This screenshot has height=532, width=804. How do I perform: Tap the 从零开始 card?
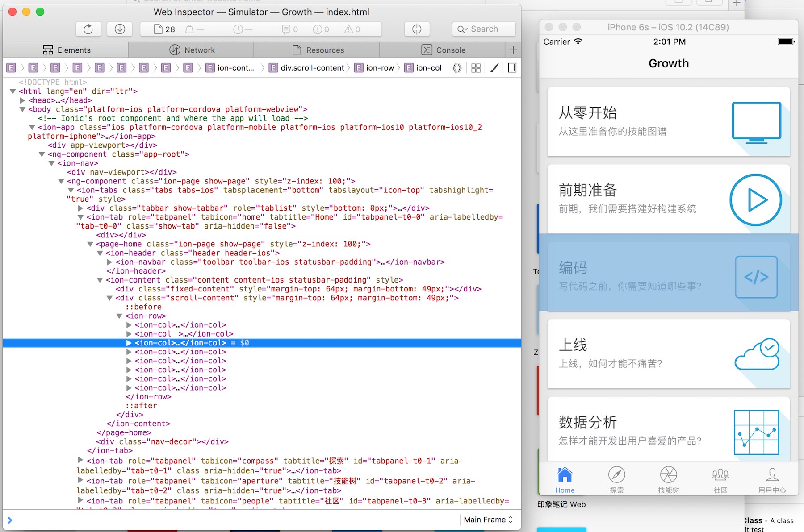pyautogui.click(x=669, y=122)
